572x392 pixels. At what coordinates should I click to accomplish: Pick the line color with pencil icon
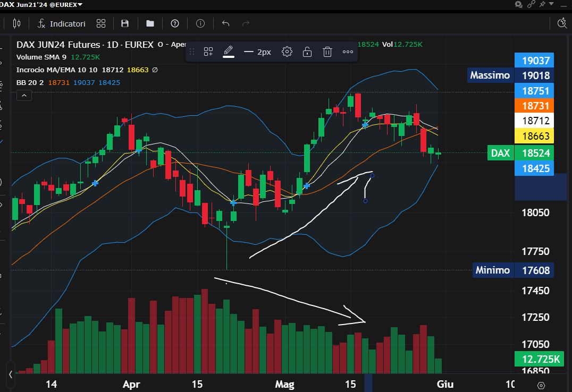tap(229, 51)
